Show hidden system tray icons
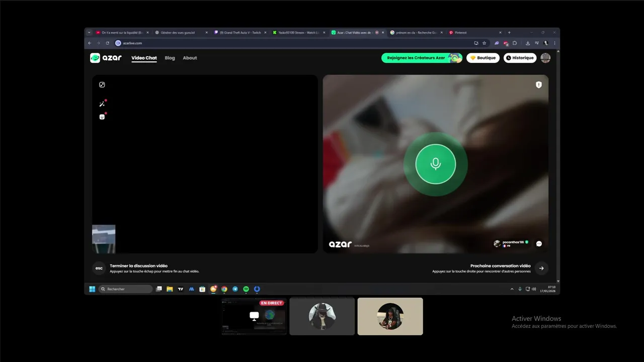Image resolution: width=644 pixels, height=362 pixels. [x=512, y=289]
